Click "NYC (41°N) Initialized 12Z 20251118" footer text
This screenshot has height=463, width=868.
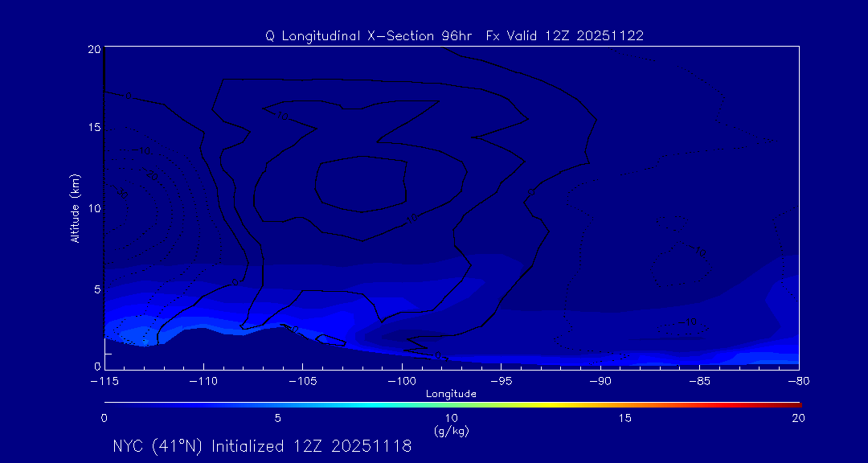(262, 447)
